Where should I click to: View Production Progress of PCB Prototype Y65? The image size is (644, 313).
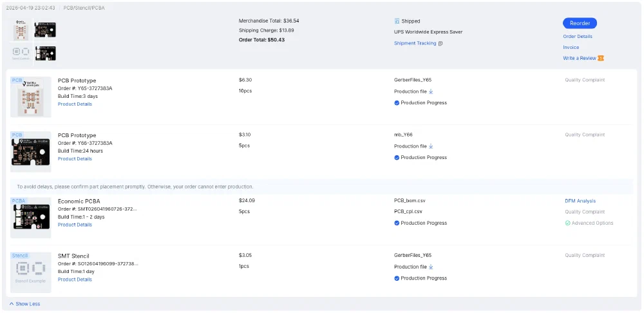coord(421,102)
